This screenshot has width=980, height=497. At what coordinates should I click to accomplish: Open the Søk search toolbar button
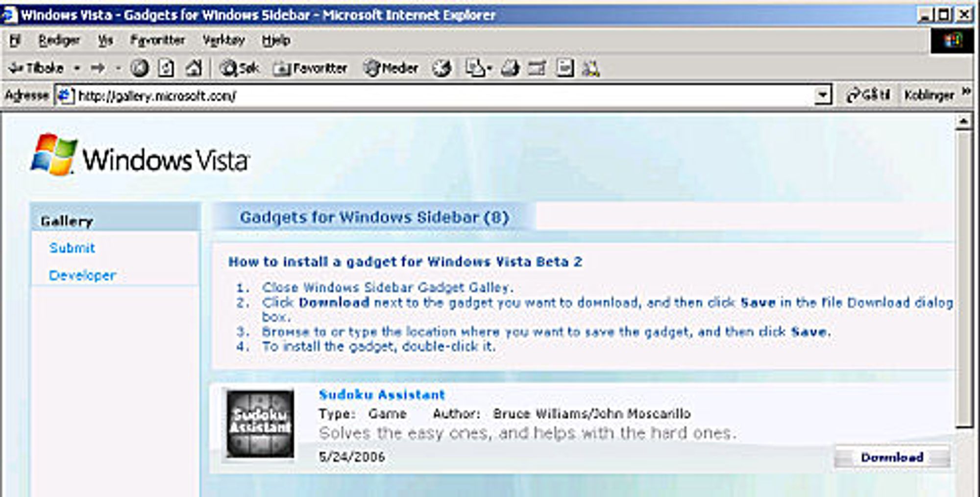coord(239,68)
